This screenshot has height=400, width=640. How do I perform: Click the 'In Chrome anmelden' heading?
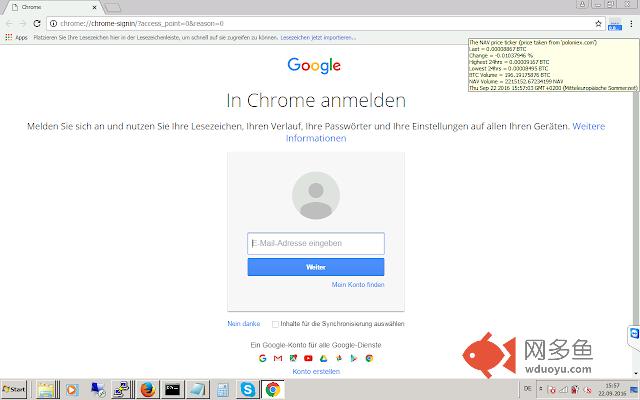tap(316, 100)
